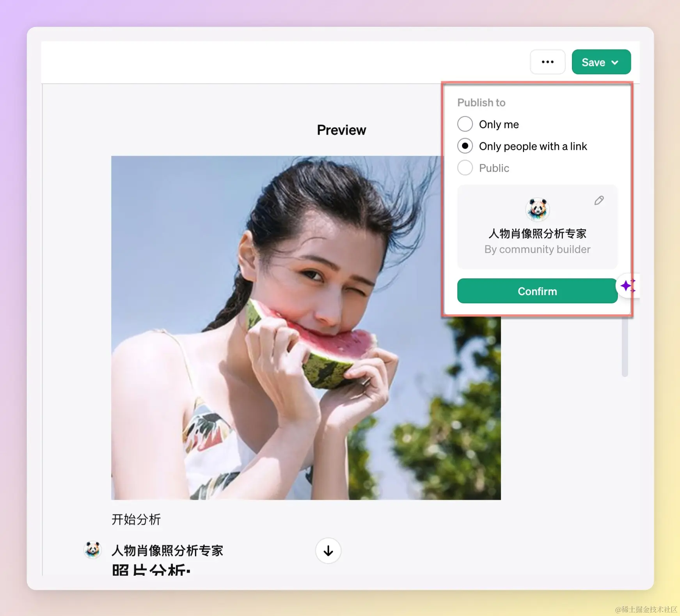
Task: Click the pencil edit icon in GPT card
Action: click(x=599, y=201)
